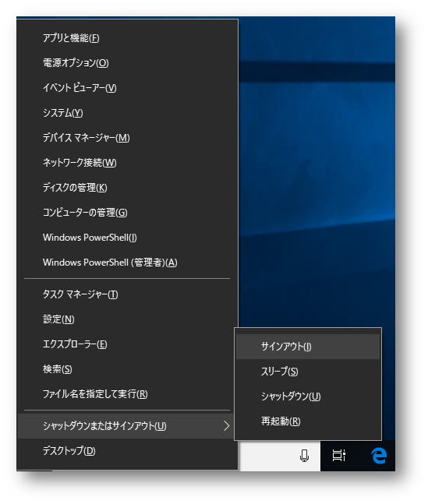Click シャットダウン(U) in the submenu

[308, 397]
